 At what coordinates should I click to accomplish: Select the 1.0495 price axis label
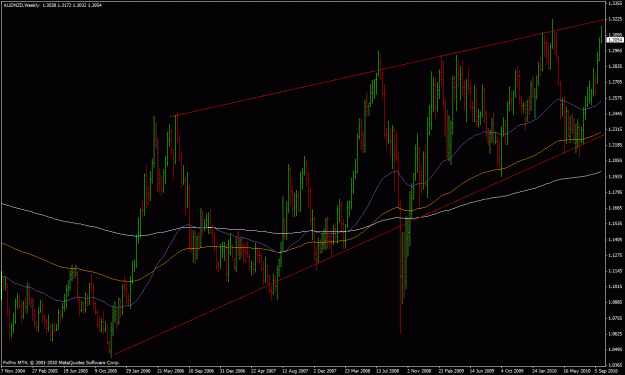615,349
